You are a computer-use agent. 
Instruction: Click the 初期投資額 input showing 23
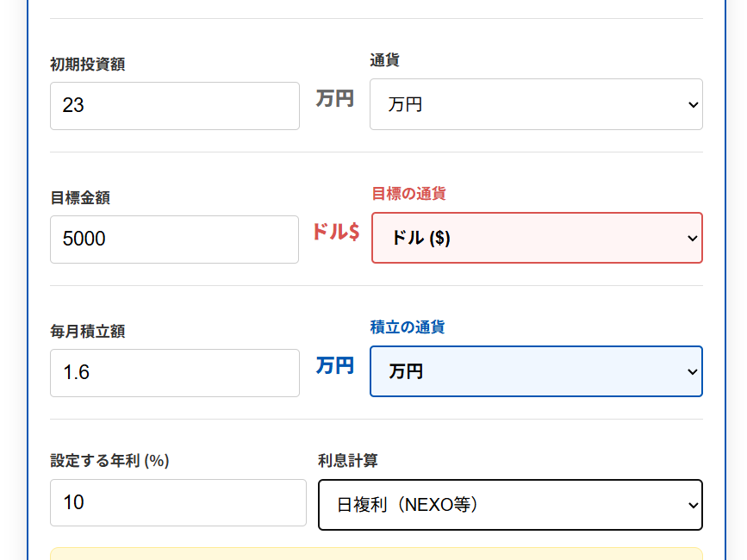click(174, 106)
